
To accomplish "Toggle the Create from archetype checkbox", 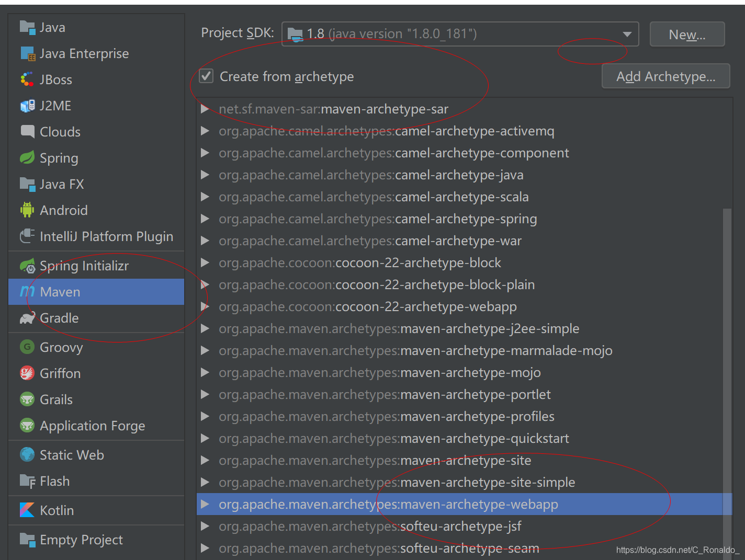I will pos(207,76).
